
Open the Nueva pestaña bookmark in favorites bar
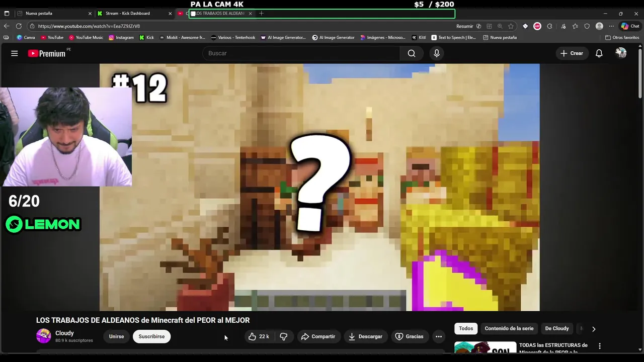click(500, 38)
